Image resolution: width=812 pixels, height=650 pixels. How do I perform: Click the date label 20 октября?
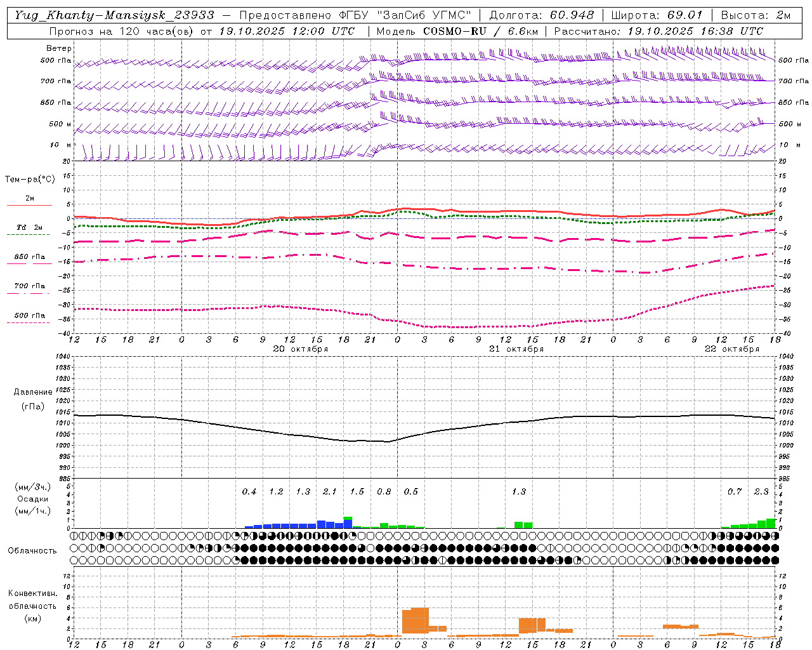[x=301, y=349]
